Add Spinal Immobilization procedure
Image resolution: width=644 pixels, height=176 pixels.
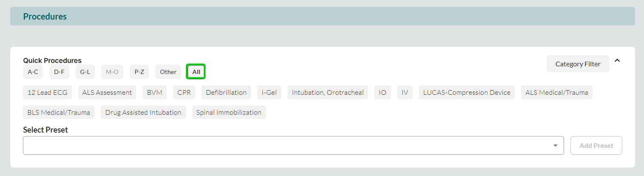tap(229, 113)
